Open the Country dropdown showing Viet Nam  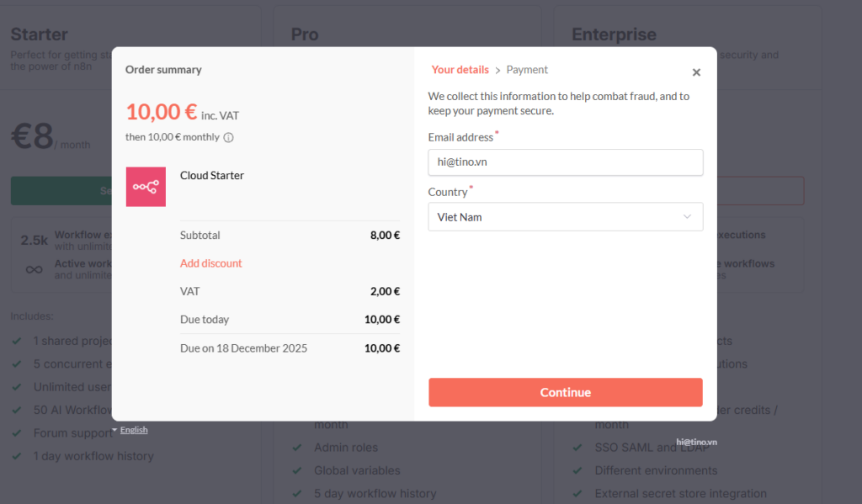[565, 217]
